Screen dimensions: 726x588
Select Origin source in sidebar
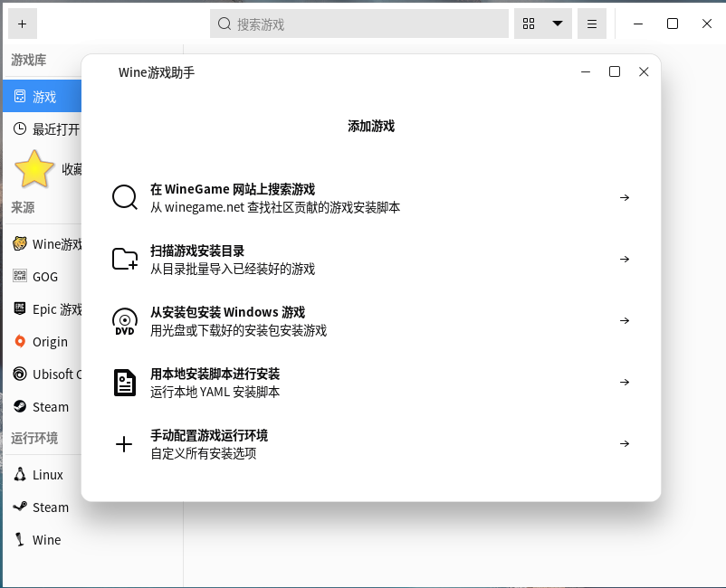[50, 342]
